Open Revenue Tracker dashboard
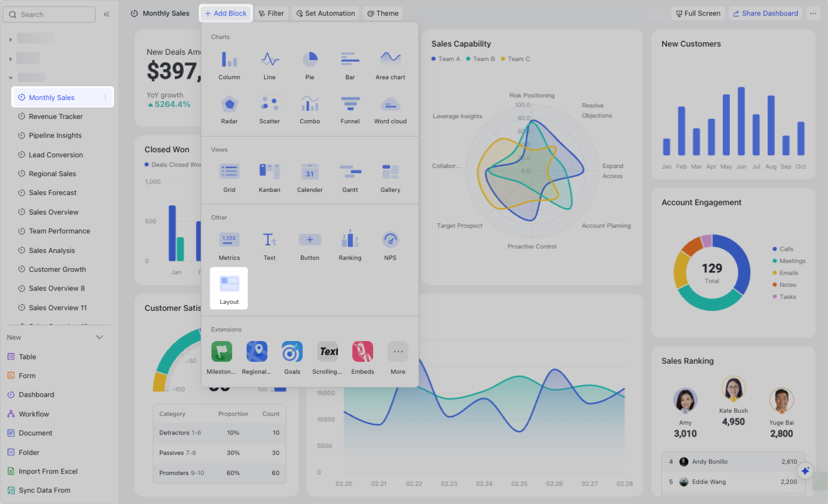This screenshot has height=504, width=828. pyautogui.click(x=56, y=116)
